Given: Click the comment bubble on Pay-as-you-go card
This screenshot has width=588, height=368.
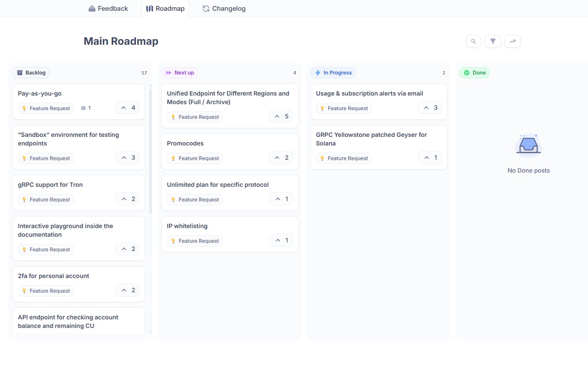Looking at the screenshot, I should point(83,108).
